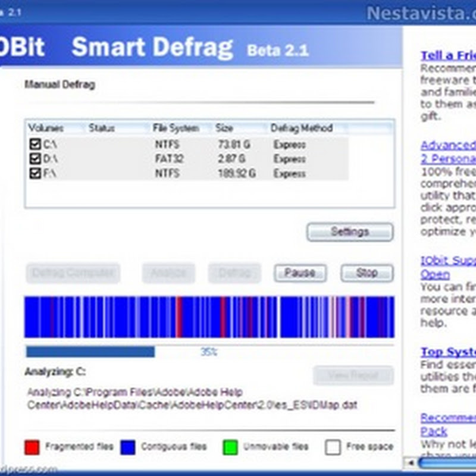Click the green Unmovable files swatch
Image resolution: width=476 pixels, height=476 pixels.
click(x=230, y=446)
